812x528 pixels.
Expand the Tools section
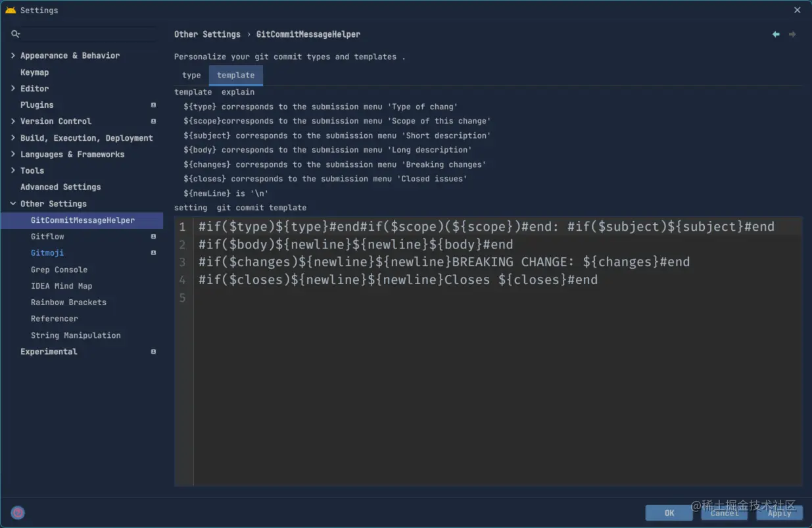[x=13, y=170]
